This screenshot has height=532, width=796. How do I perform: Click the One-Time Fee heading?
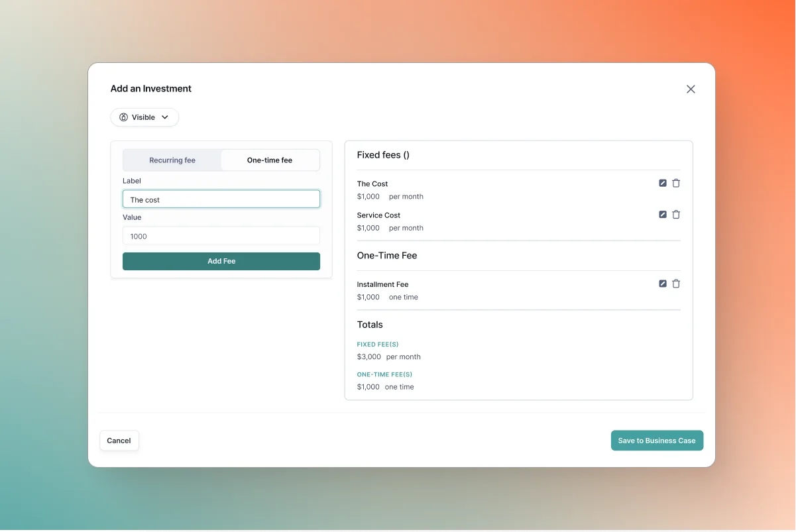[x=387, y=256]
